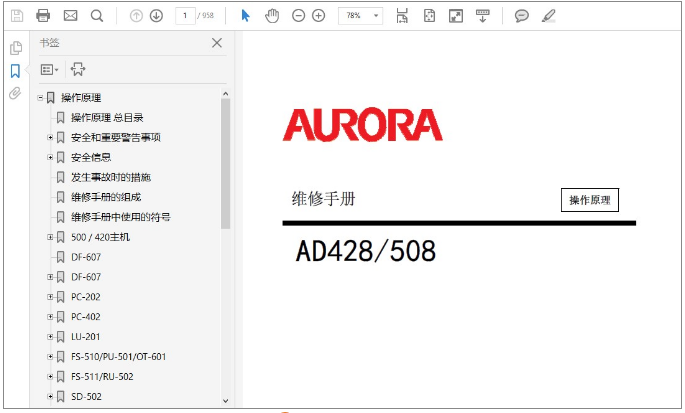Viewport: 685px width, 413px height.
Task: Expand the 500 / 420主机 bookmark
Action: coord(50,237)
